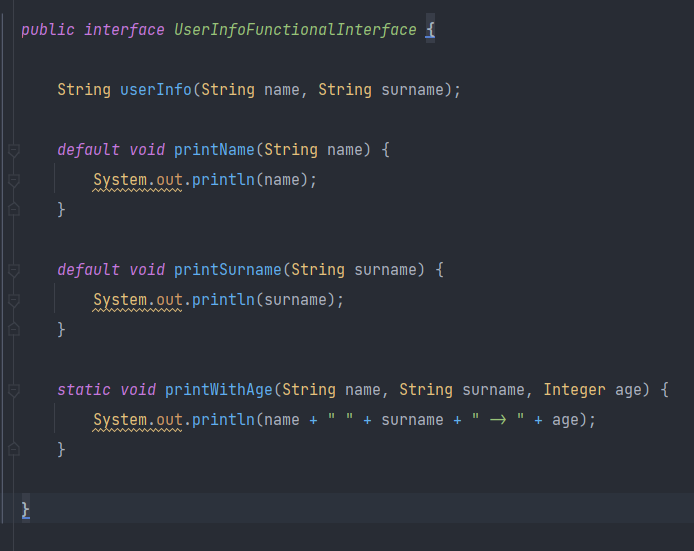The image size is (694, 551).
Task: Click the fold-end marker at printName's closing brace
Action: tap(14, 209)
